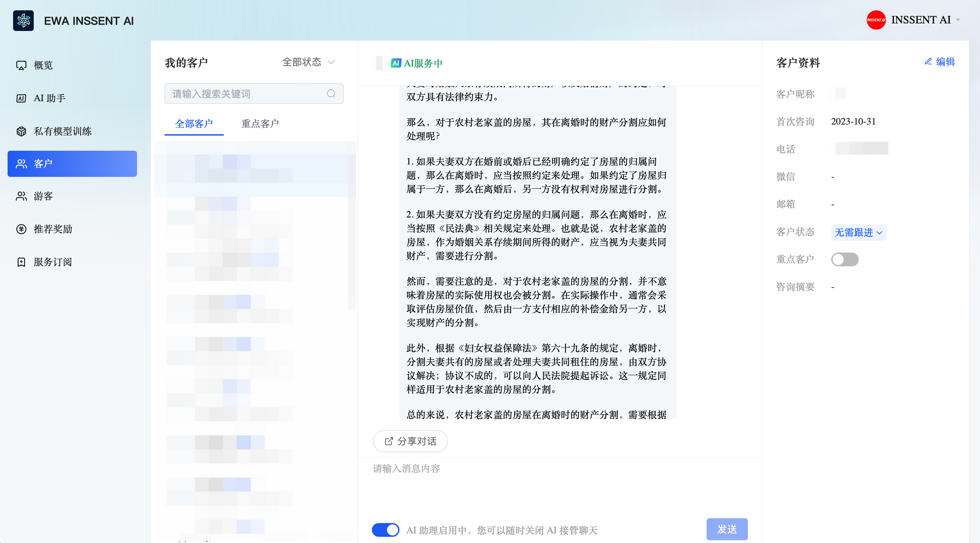Click the 我的客户 heading

point(186,63)
